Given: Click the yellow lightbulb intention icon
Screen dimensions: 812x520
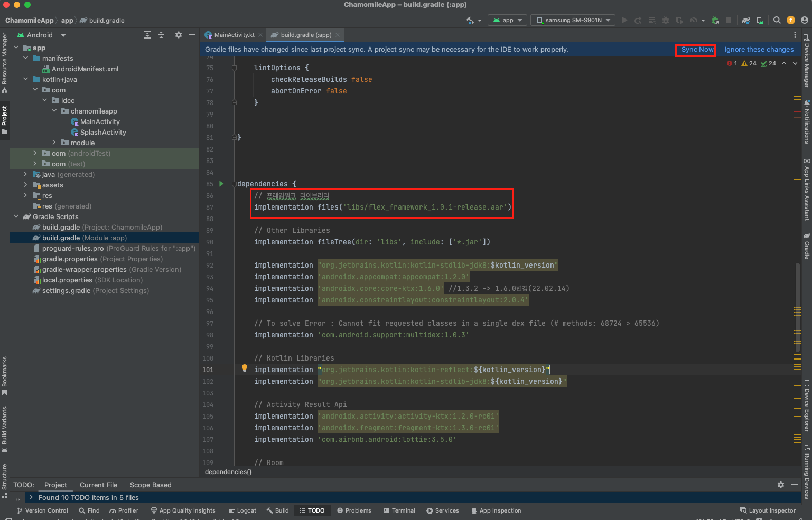Looking at the screenshot, I should point(244,368).
